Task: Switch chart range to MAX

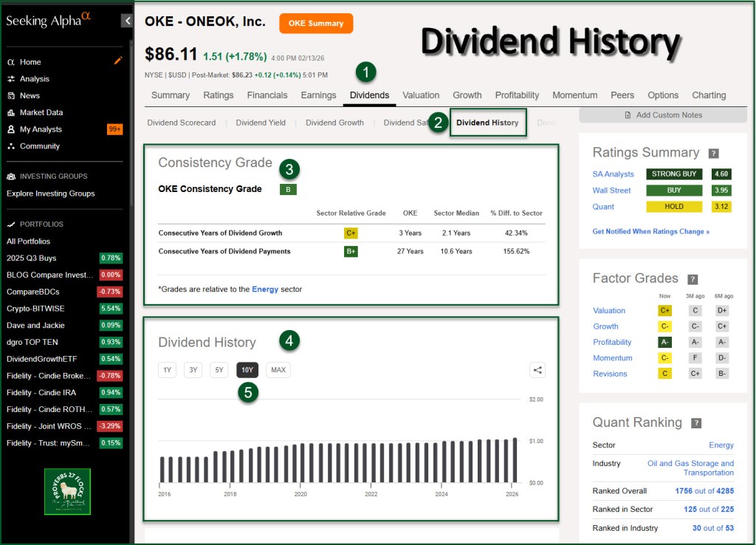Action: tap(278, 370)
